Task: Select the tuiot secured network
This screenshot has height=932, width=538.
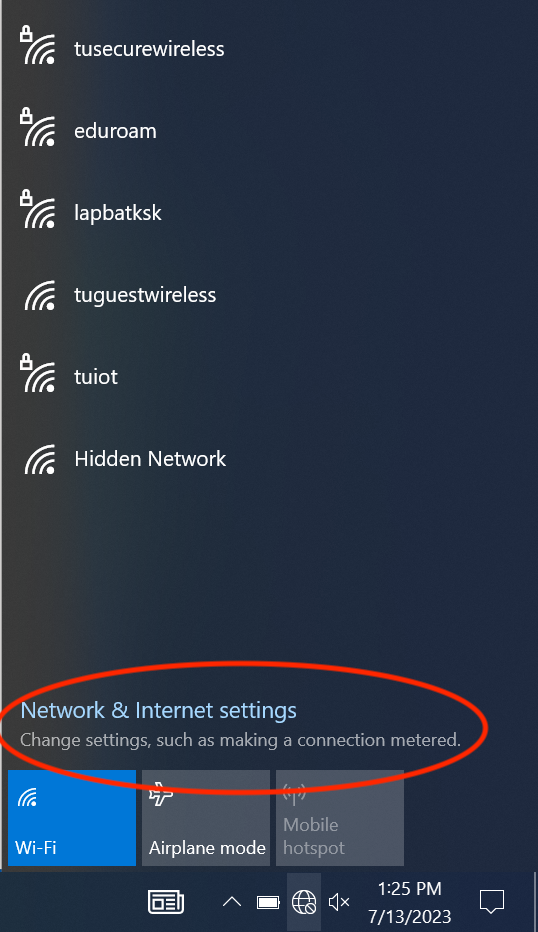Action: (x=269, y=377)
